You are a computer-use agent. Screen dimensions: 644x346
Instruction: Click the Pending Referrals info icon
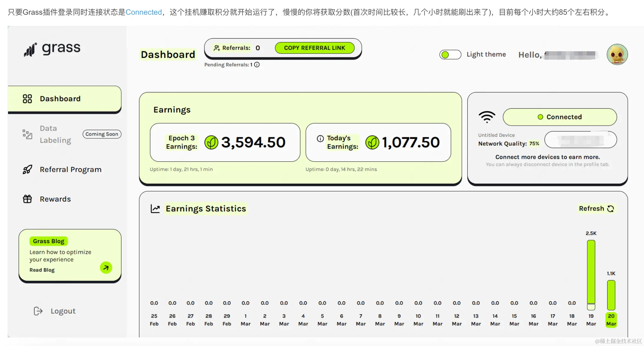coord(257,65)
